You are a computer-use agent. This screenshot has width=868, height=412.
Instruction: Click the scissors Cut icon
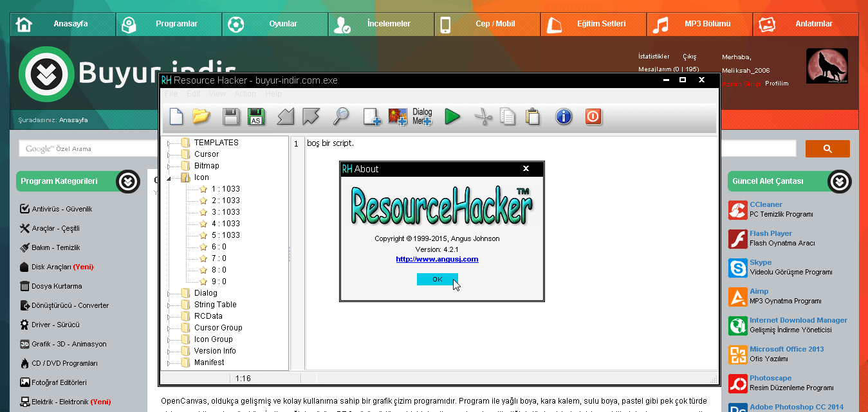click(483, 116)
